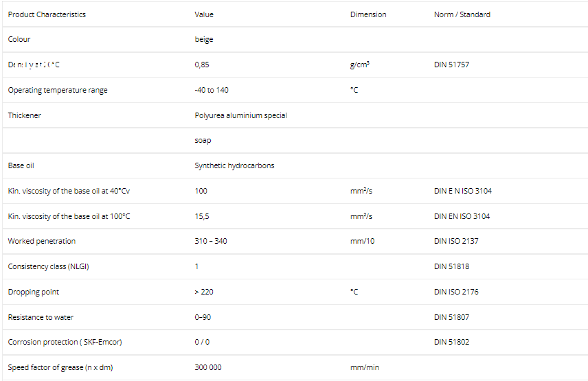The width and height of the screenshot is (588, 381).
Task: Click the Dimension column header
Action: [368, 14]
